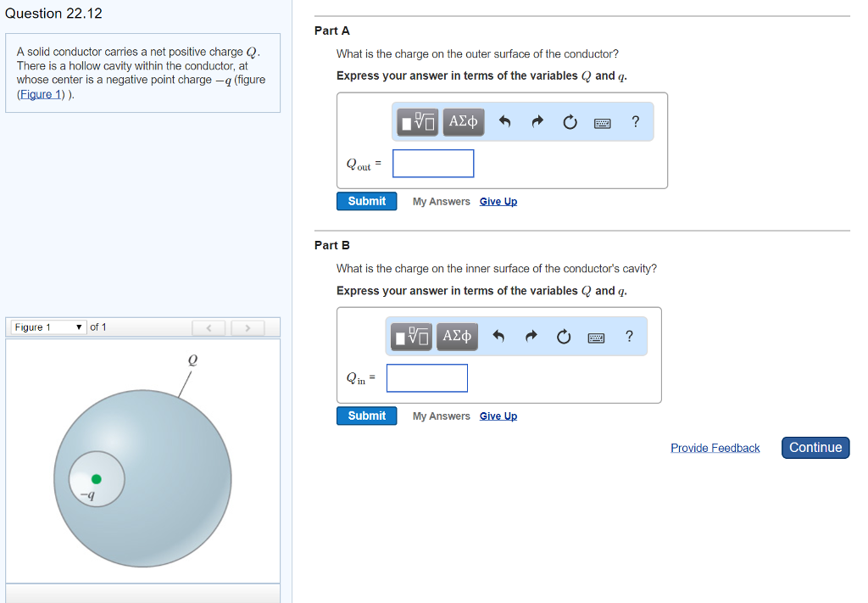The height and width of the screenshot is (603, 868).
Task: Undo last entry in Part B
Action: [x=498, y=337]
